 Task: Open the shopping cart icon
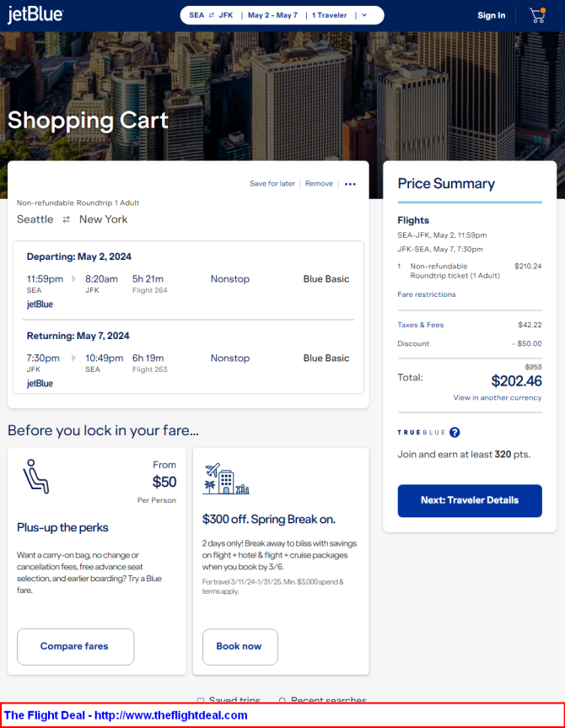click(x=537, y=15)
